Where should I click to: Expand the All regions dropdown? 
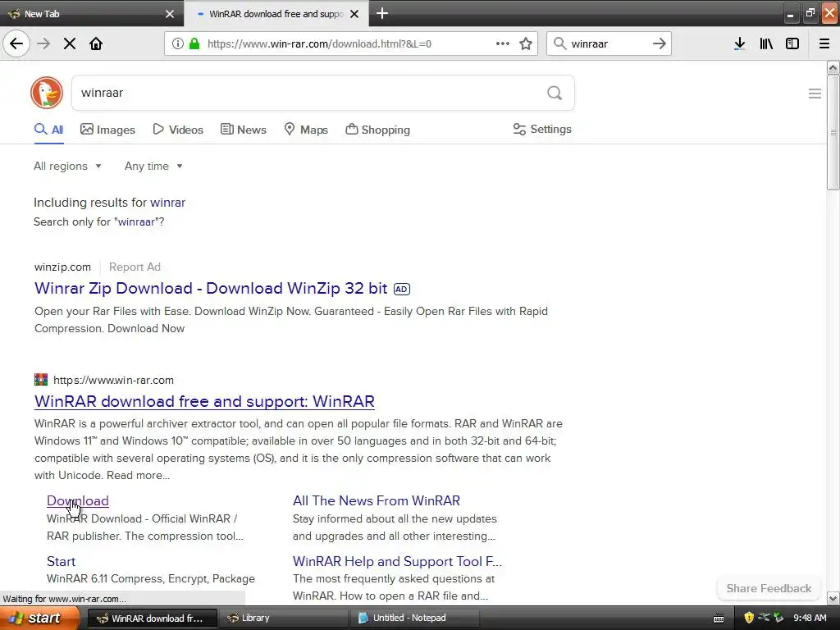(67, 166)
